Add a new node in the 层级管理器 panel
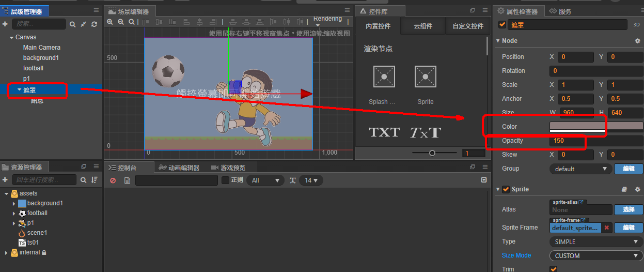 (x=5, y=24)
